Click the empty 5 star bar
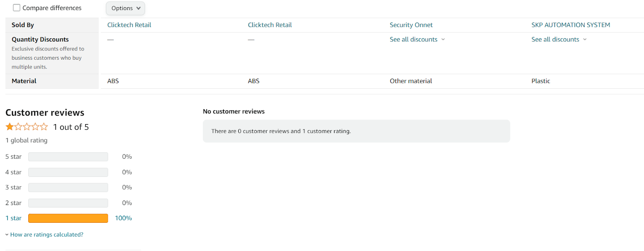Image resolution: width=644 pixels, height=251 pixels. pos(68,157)
